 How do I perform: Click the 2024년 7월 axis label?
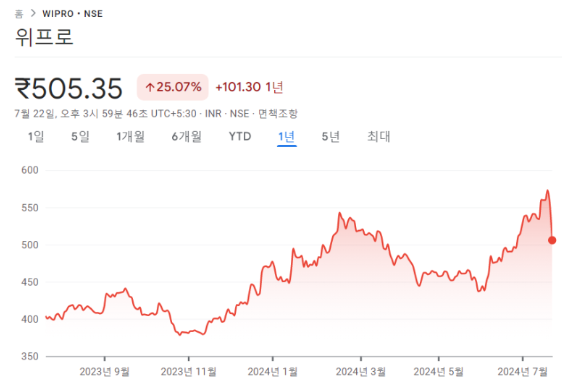tap(523, 372)
